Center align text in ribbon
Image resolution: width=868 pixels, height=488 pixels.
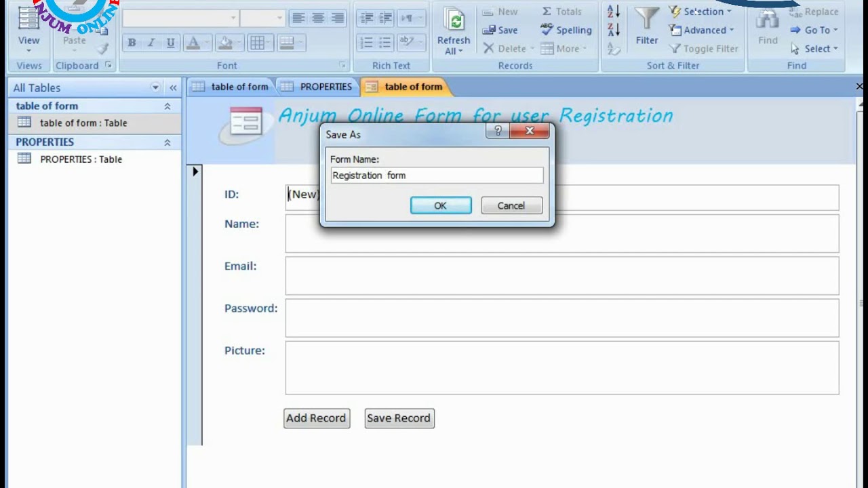[x=318, y=18]
